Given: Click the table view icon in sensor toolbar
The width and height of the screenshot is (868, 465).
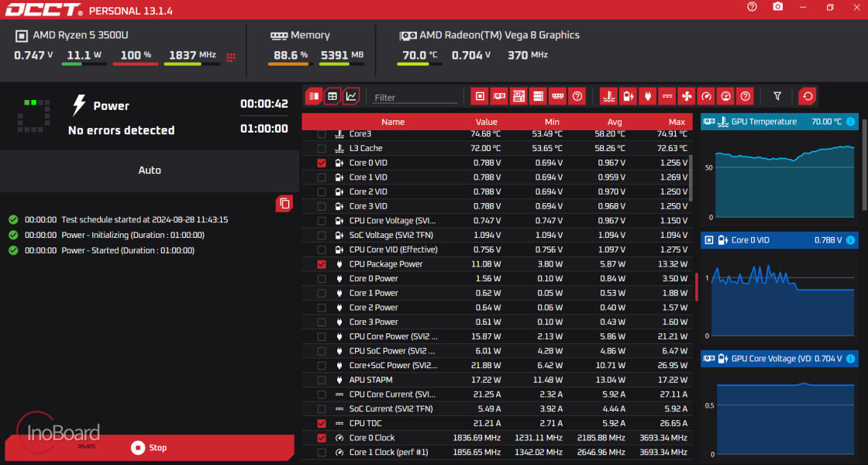Looking at the screenshot, I should click(332, 96).
